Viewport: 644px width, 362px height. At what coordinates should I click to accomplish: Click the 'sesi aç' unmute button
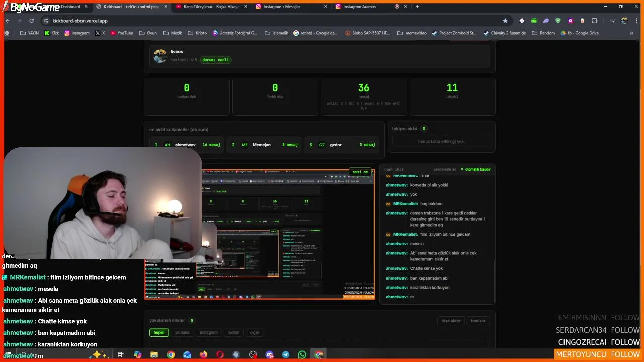[x=360, y=172]
